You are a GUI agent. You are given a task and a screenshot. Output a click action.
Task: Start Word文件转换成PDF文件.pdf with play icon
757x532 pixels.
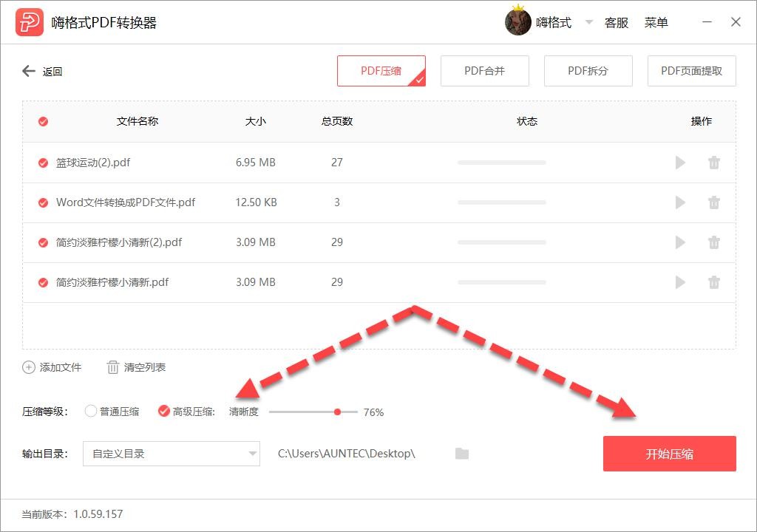(680, 202)
